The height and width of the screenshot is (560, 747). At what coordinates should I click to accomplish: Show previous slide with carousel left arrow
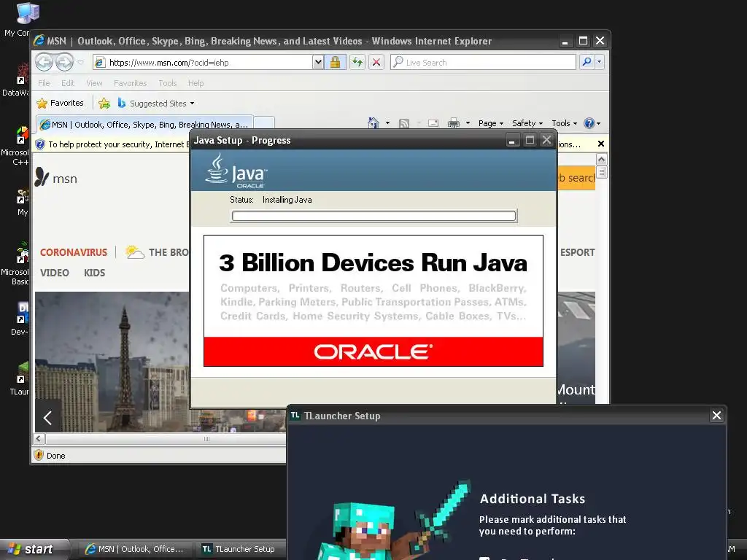tap(47, 418)
